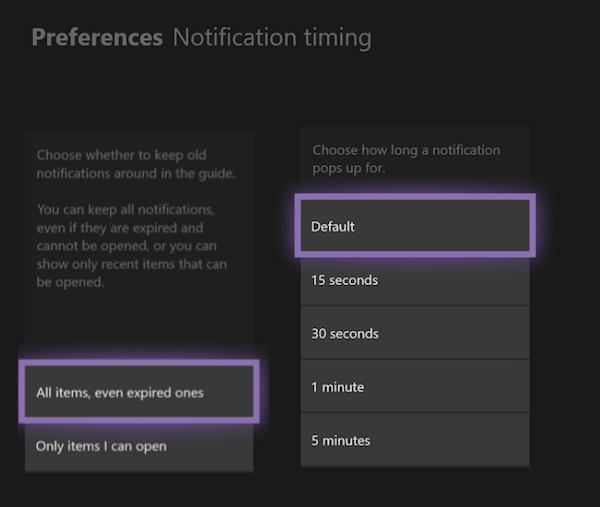Select the Default notification duration
This screenshot has width=600, height=507.
[414, 226]
